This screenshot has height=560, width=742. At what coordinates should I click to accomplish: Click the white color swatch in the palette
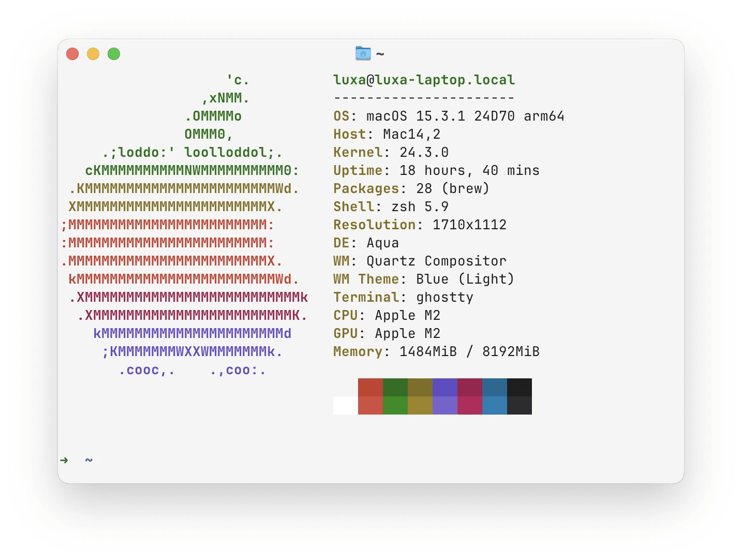coord(346,406)
